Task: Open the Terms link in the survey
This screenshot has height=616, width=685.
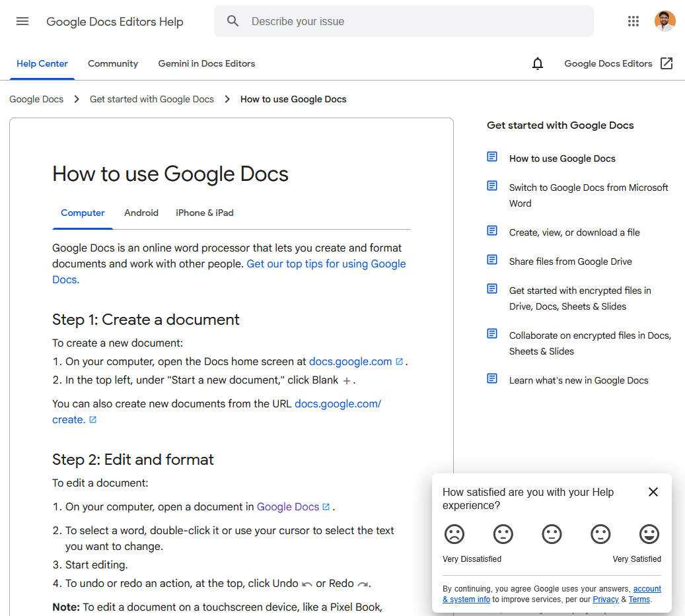Action: click(639, 599)
